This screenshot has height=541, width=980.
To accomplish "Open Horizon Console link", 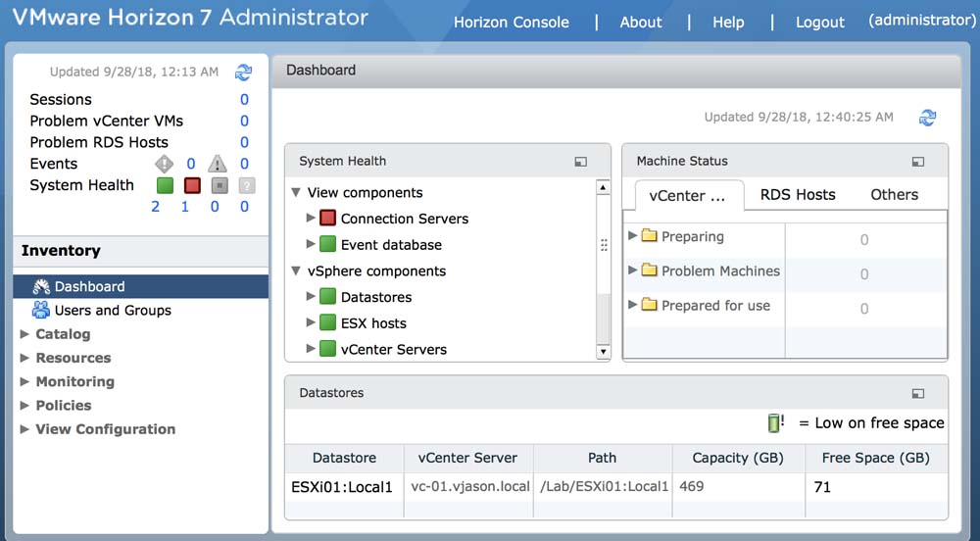I will pos(511,22).
